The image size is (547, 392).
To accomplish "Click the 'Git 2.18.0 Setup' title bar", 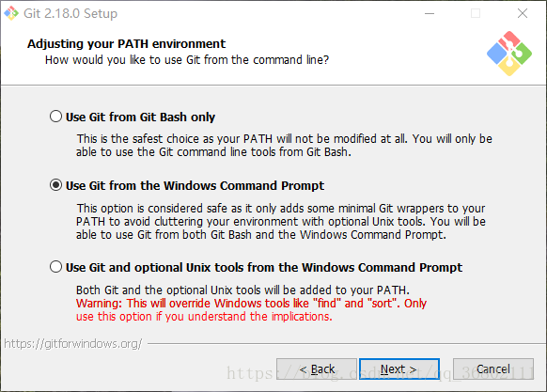I will tap(70, 13).
